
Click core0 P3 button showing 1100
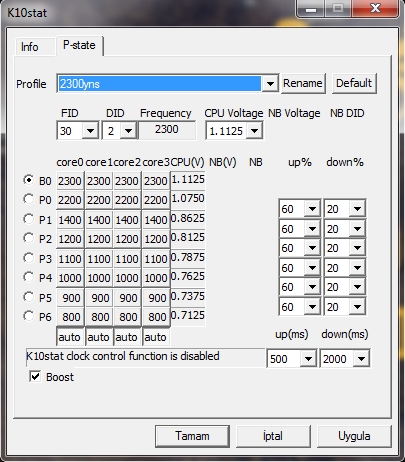click(x=70, y=259)
